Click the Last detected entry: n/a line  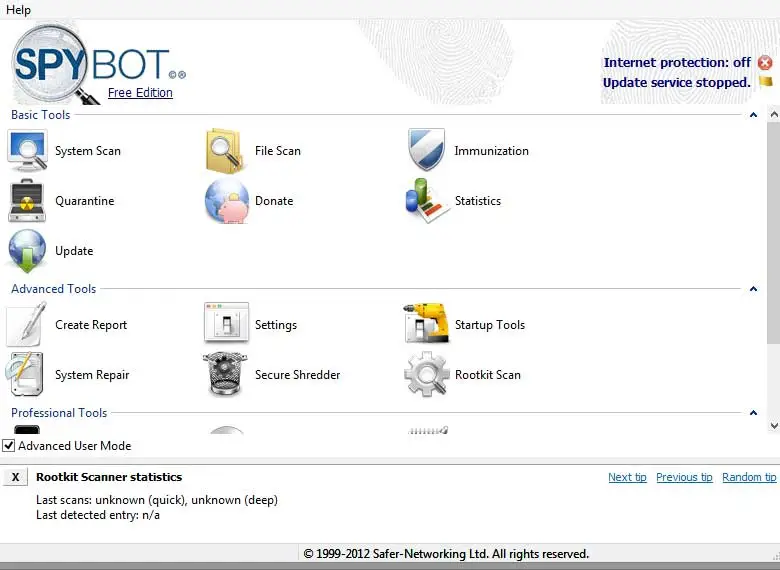(x=98, y=515)
